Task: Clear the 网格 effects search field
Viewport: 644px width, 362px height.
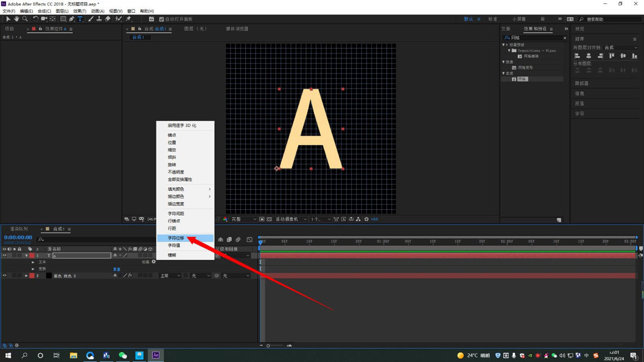Action: point(565,38)
